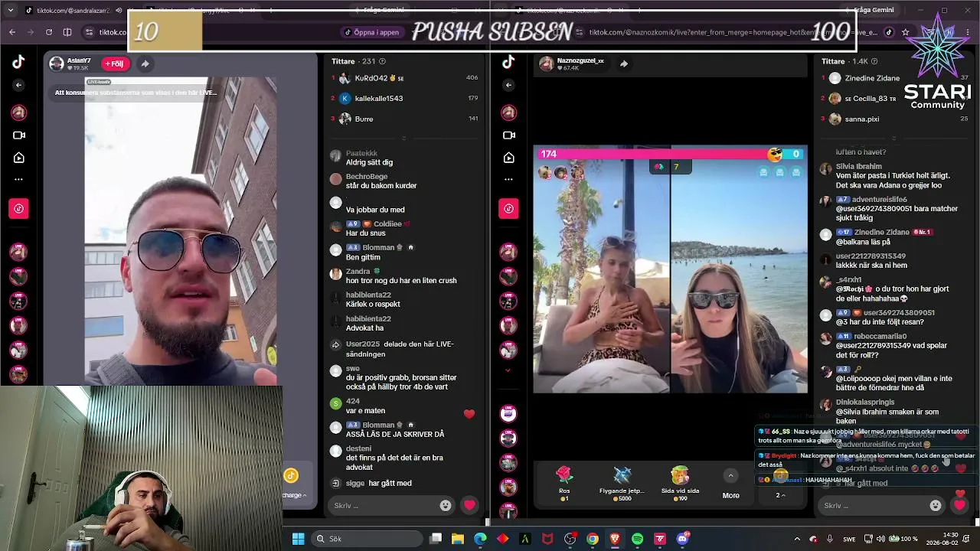Screen dimensions: 980x551
Task: Expand the top viewers list under sanna.pixi
Action: 893,138
